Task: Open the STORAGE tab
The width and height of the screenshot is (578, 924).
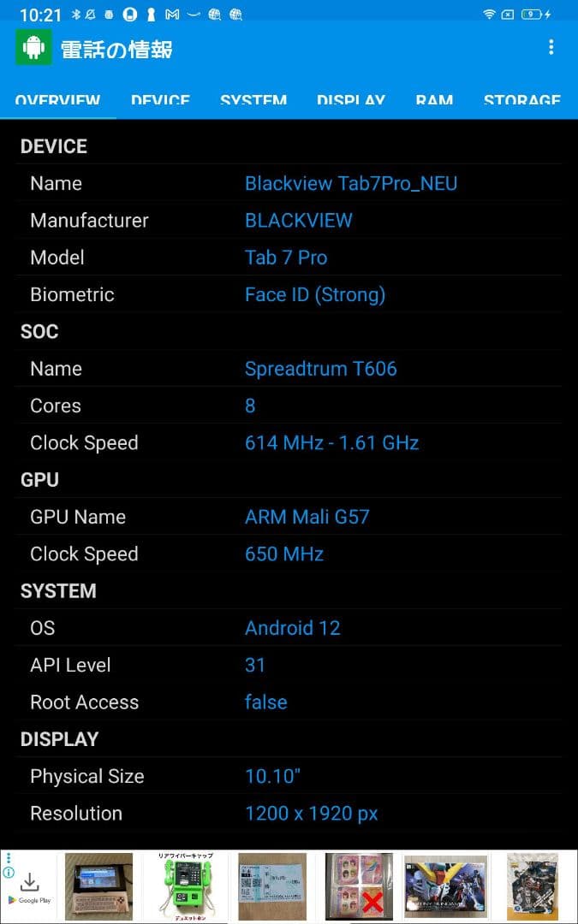Action: pos(522,100)
